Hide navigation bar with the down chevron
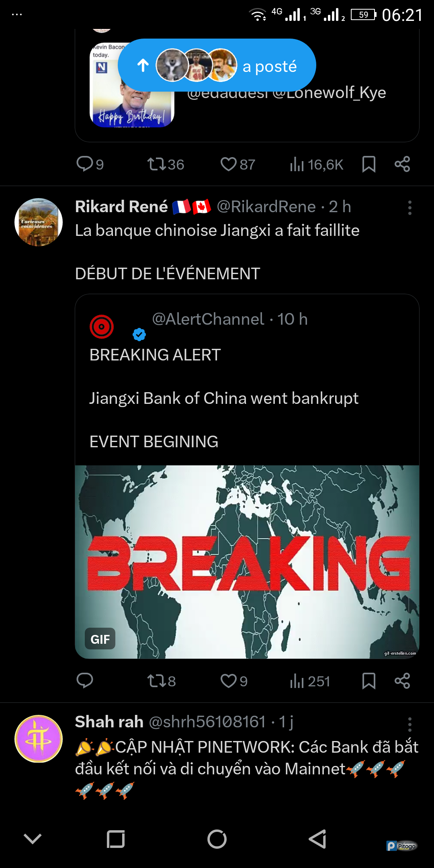The width and height of the screenshot is (434, 868). (33, 839)
